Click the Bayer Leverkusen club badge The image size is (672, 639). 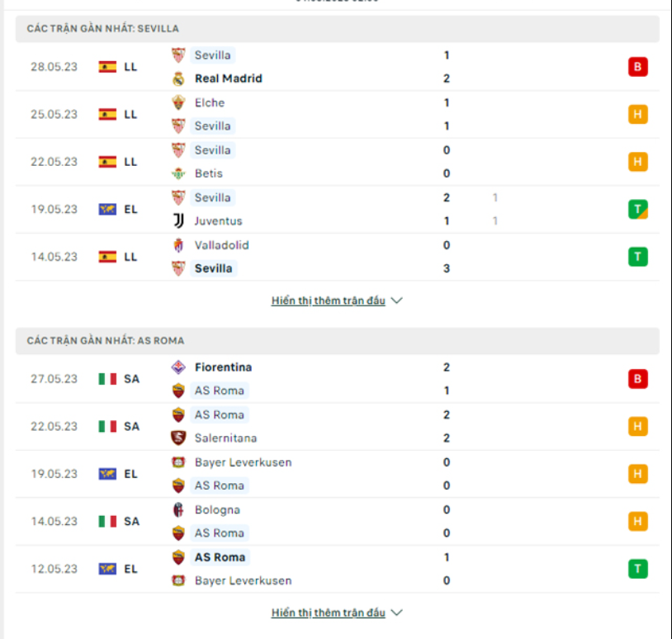click(178, 462)
